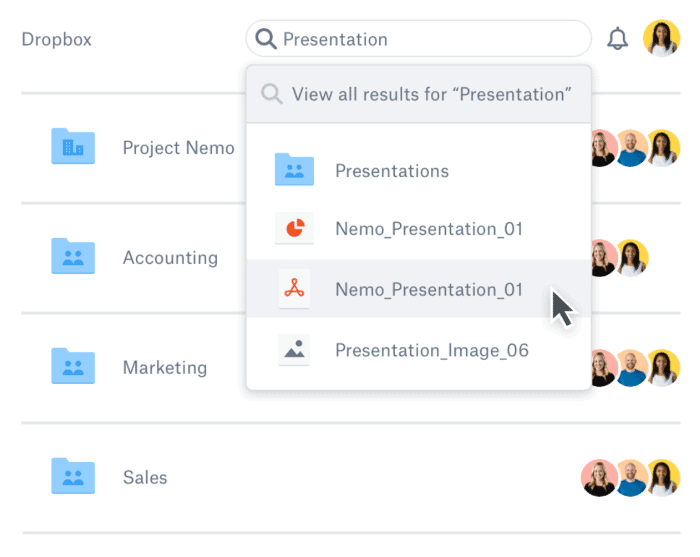Screen dimensions: 700x557
Task: Click the Dropbox title link
Action: tap(57, 39)
